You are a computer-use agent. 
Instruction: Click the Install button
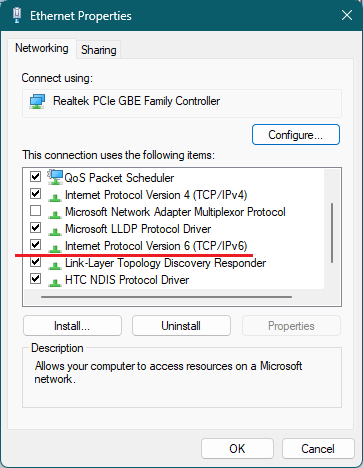tap(72, 326)
